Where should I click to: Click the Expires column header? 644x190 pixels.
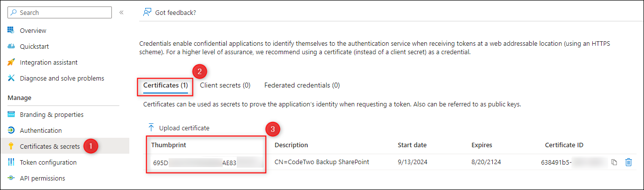482,145
